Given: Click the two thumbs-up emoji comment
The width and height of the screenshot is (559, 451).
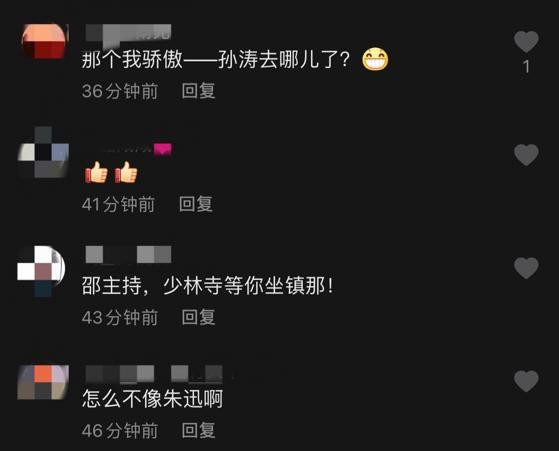Looking at the screenshot, I should (111, 173).
